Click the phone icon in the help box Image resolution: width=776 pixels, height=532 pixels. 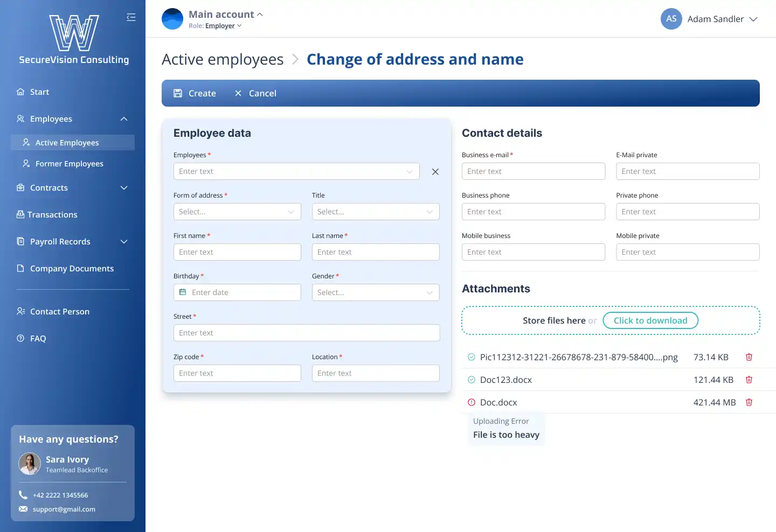pyautogui.click(x=23, y=495)
